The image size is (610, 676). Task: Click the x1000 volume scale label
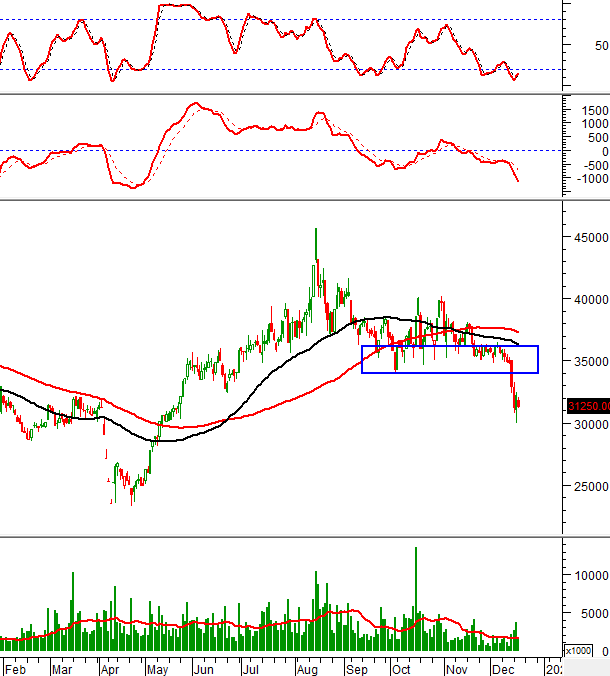pos(578,651)
